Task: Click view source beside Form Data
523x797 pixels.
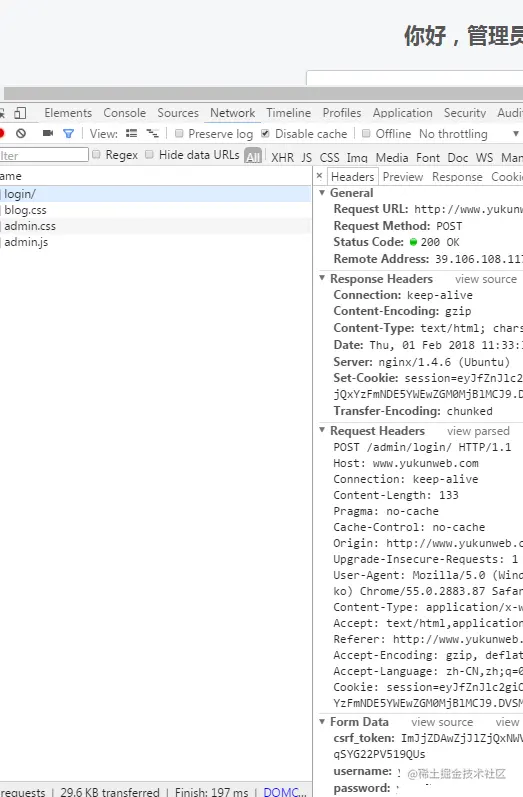Action: click(442, 722)
